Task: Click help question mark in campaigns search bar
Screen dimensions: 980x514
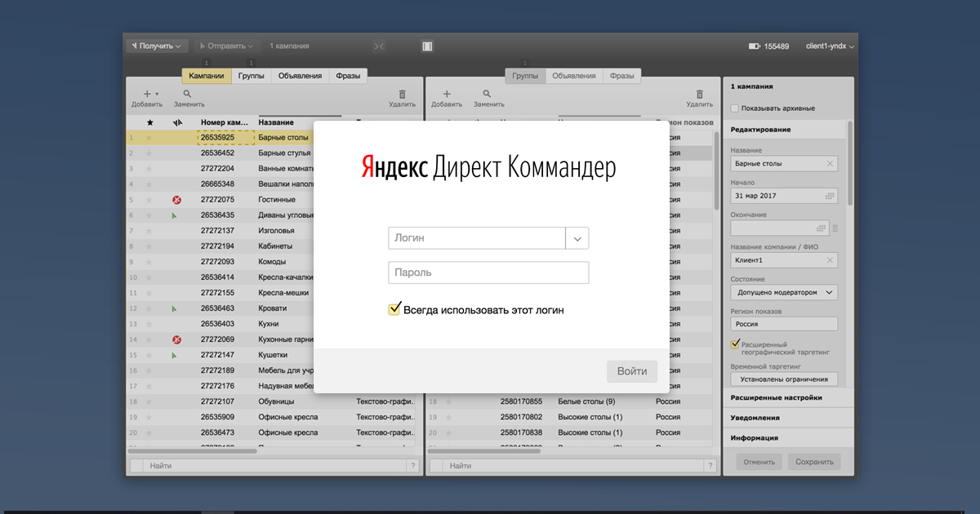Action: coord(412,465)
